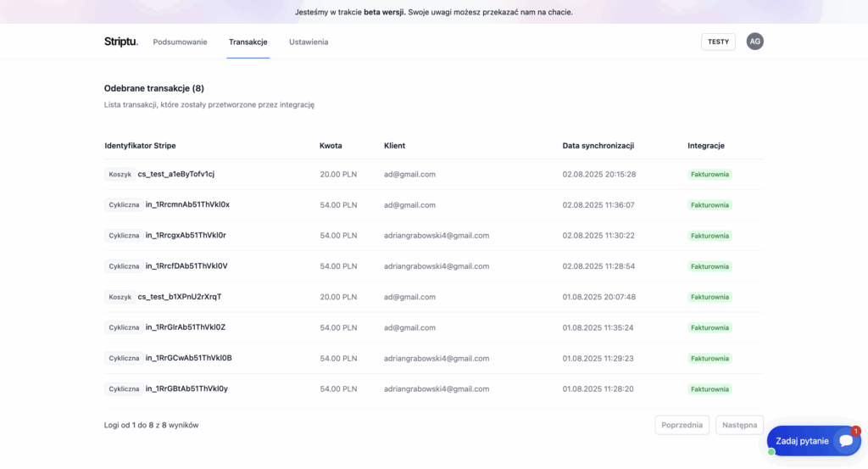
Task: Click Cykliczna badge for in_1RrcmnAb51ThVkl0x
Action: click(124, 205)
